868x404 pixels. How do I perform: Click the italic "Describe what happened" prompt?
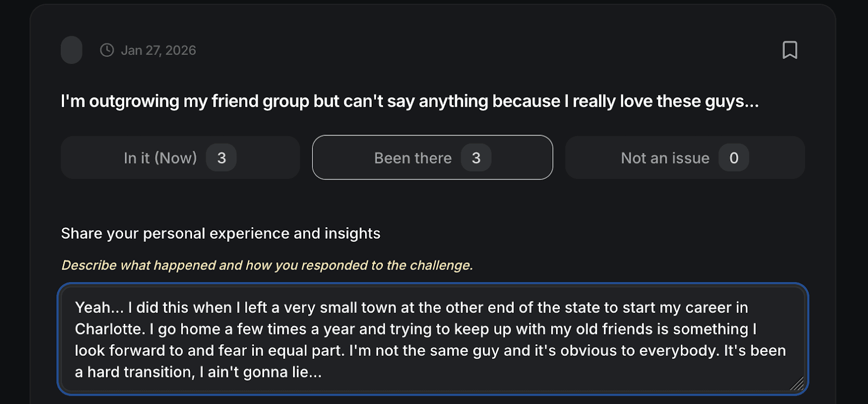pos(267,265)
